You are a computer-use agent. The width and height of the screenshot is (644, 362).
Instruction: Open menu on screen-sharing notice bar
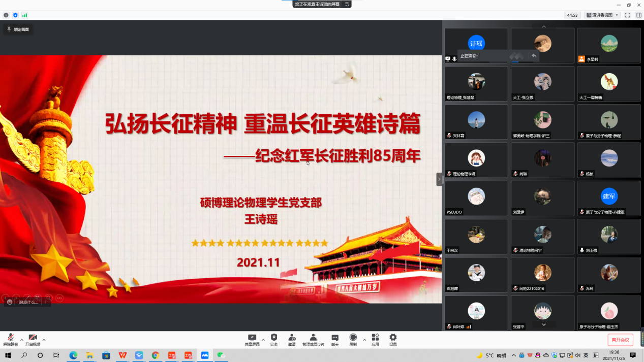[x=347, y=4]
